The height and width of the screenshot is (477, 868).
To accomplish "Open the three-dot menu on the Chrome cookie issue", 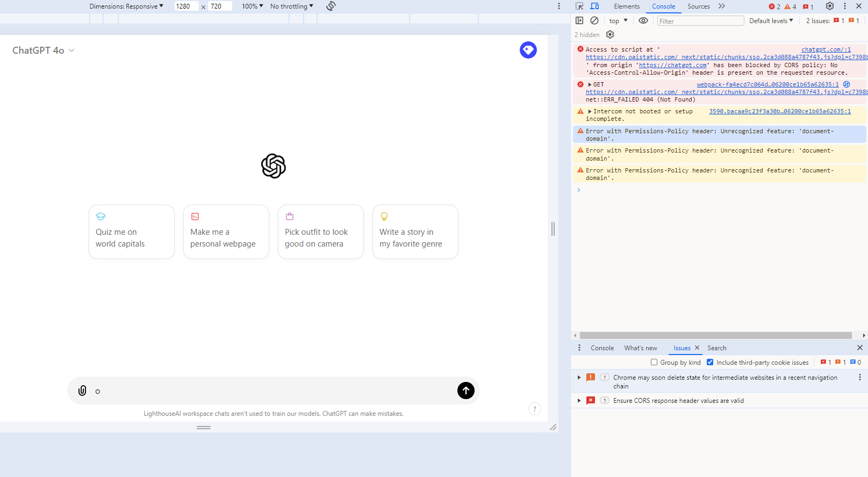I will (860, 377).
